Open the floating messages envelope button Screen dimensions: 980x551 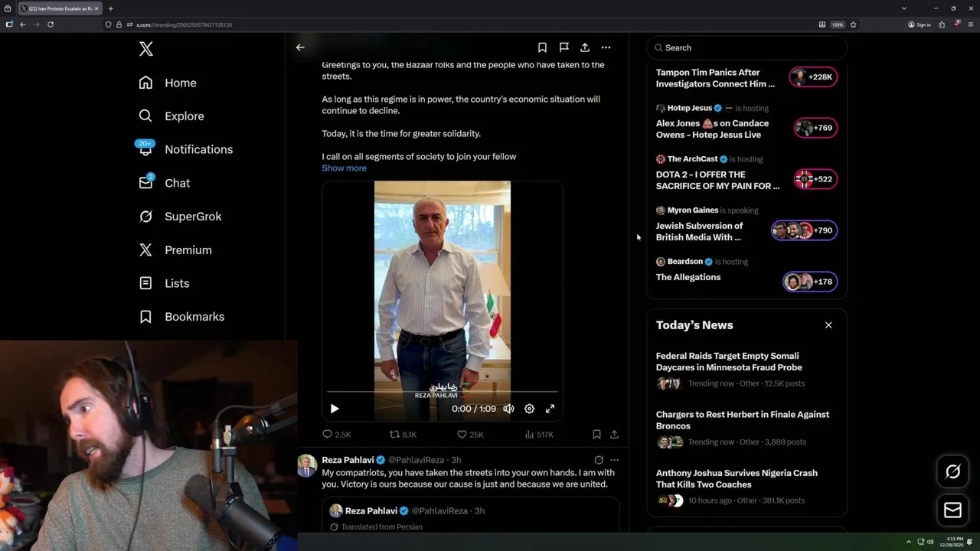(x=953, y=510)
